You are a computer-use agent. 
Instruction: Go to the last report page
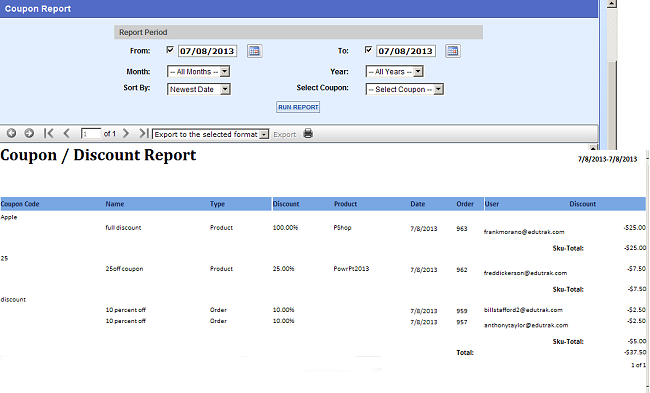(x=143, y=133)
